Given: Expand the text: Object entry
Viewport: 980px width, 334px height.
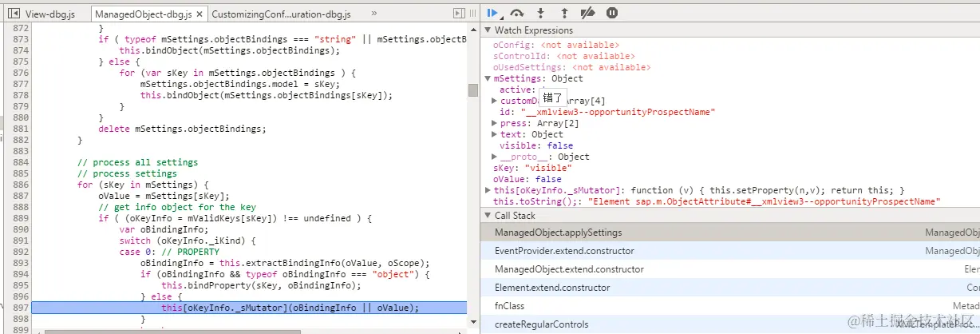Looking at the screenshot, I should [x=495, y=134].
